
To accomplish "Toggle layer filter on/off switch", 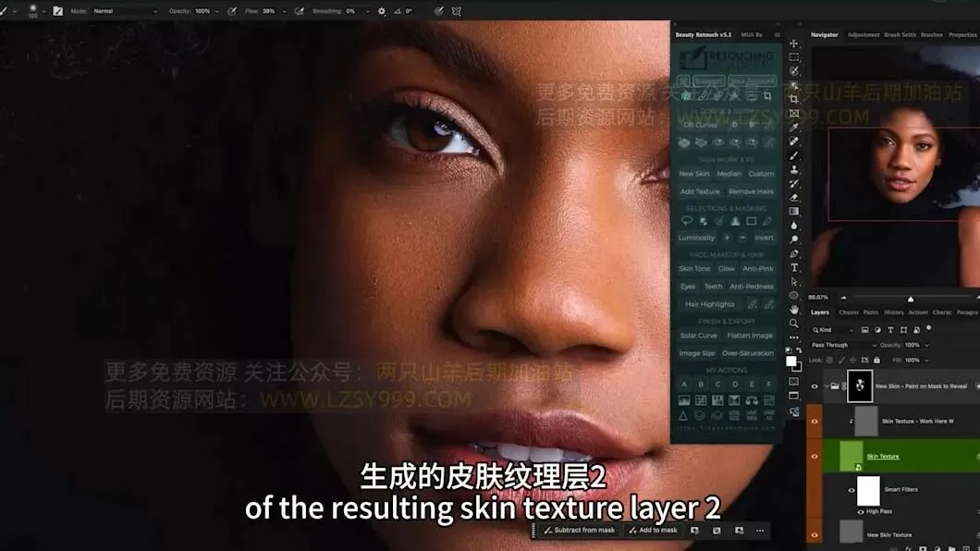I will 929,327.
